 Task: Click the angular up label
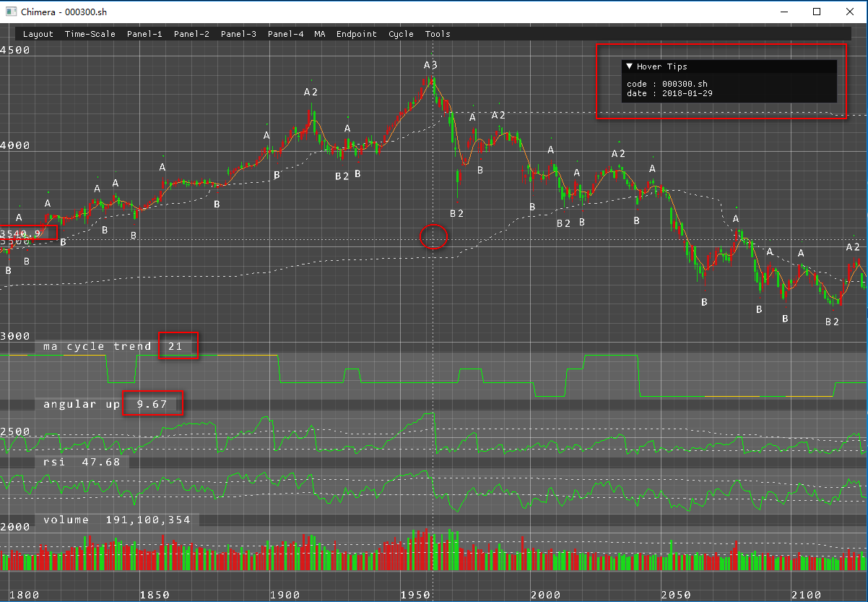click(82, 404)
